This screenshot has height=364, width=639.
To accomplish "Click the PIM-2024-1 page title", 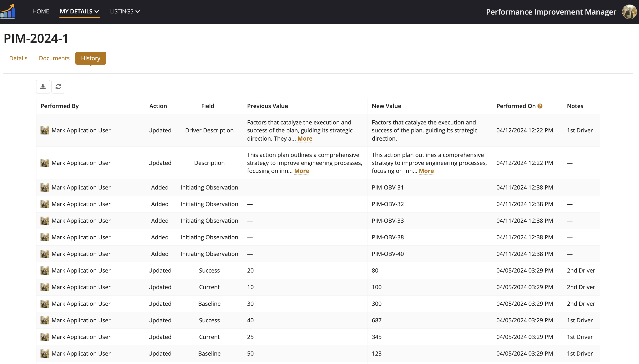I will click(x=36, y=38).
